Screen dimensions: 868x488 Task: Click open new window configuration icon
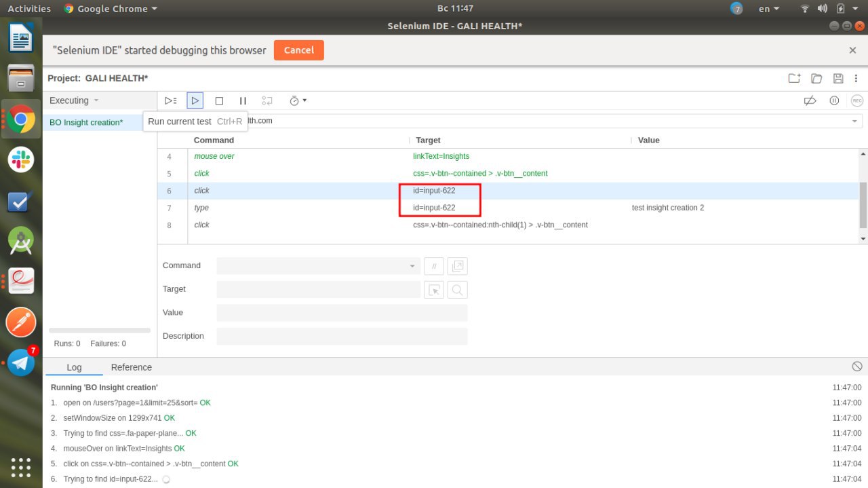coord(458,266)
